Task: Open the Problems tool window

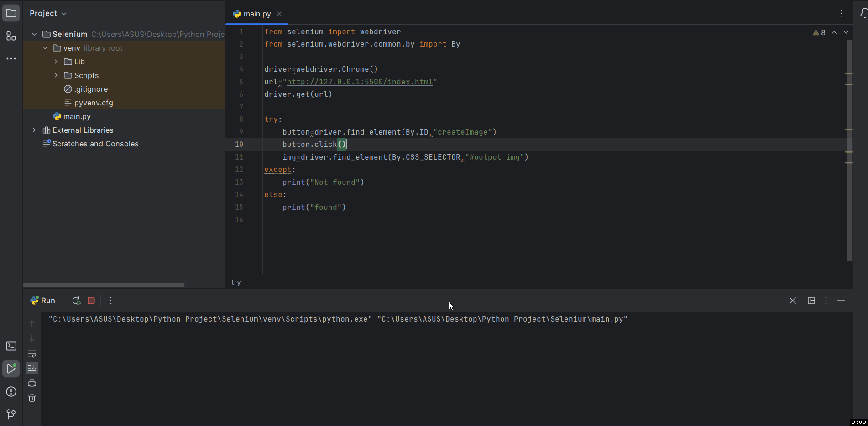Action: 11,392
